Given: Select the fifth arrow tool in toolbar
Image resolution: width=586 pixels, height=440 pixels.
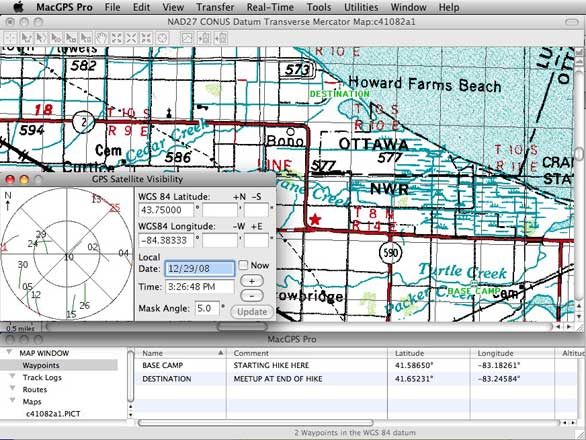Looking at the screenshot, I should pyautogui.click(x=86, y=38).
